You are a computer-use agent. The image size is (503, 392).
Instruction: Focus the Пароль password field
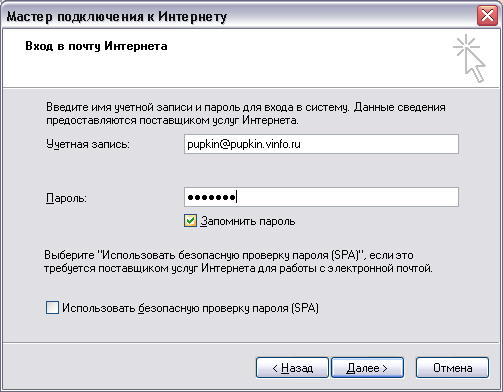(321, 197)
